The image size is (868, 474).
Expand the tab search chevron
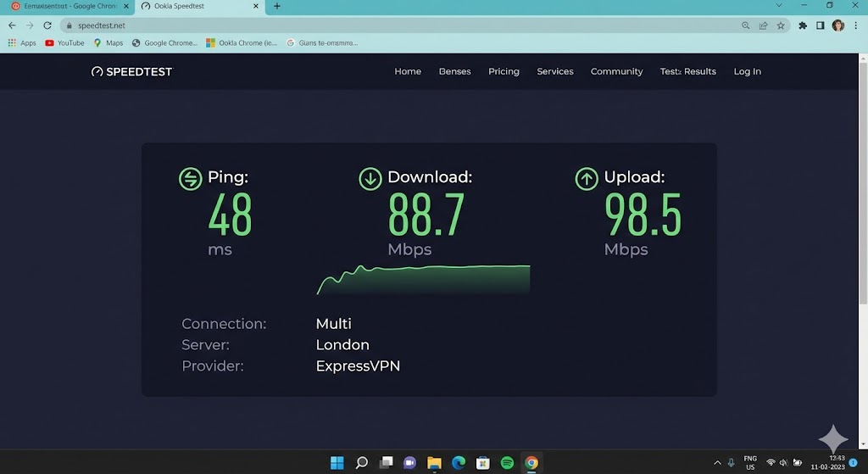(x=779, y=6)
